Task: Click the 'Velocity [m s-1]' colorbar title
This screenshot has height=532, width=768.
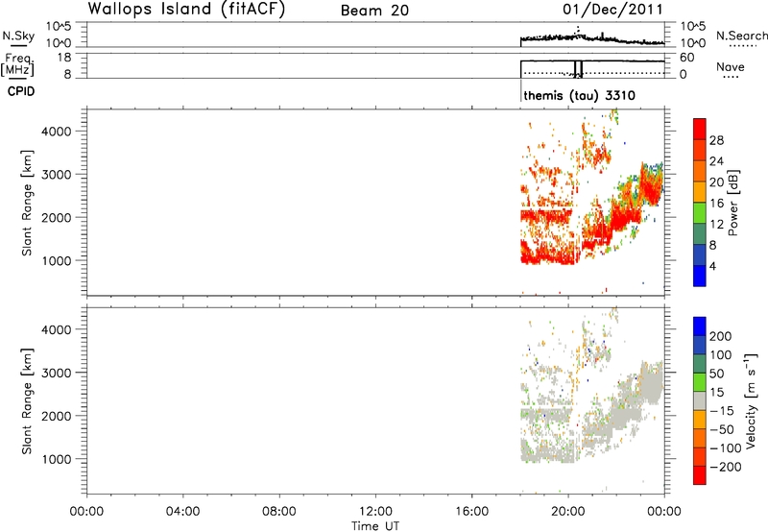Action: 751,400
